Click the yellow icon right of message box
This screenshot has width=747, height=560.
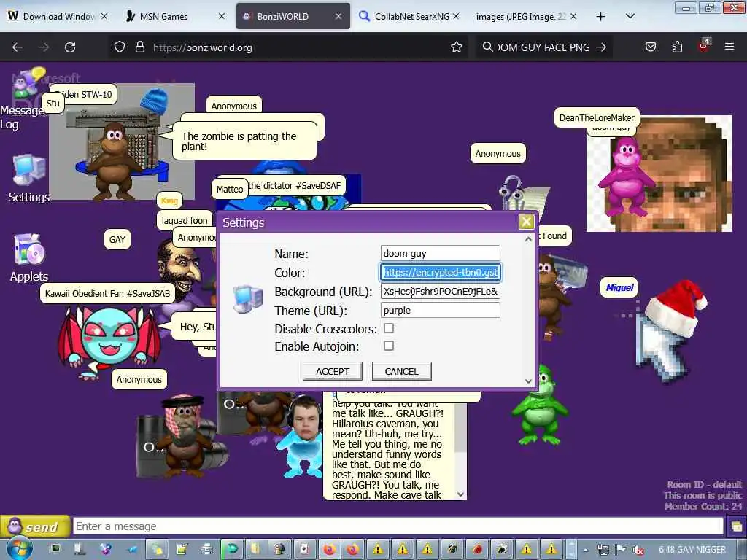pos(737,526)
